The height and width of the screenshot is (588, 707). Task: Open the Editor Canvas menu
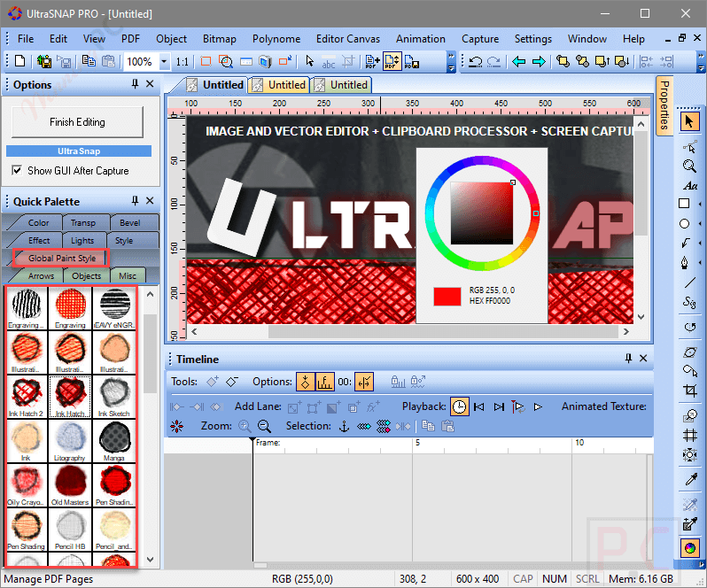tap(348, 39)
